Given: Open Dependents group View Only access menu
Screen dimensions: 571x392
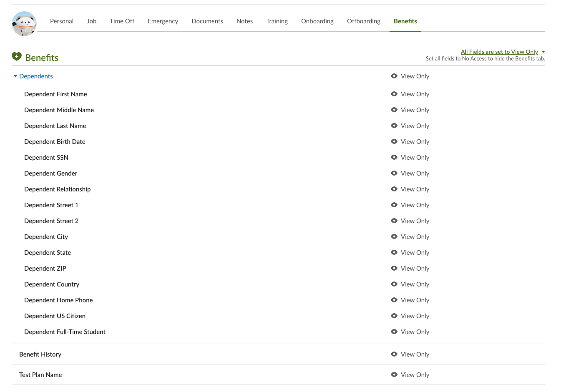Looking at the screenshot, I should click(415, 76).
